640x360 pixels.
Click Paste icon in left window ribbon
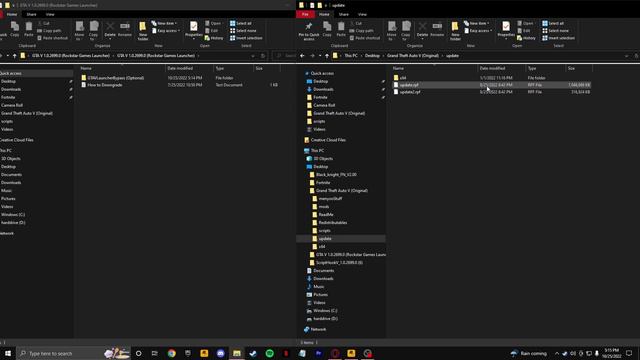(29, 29)
